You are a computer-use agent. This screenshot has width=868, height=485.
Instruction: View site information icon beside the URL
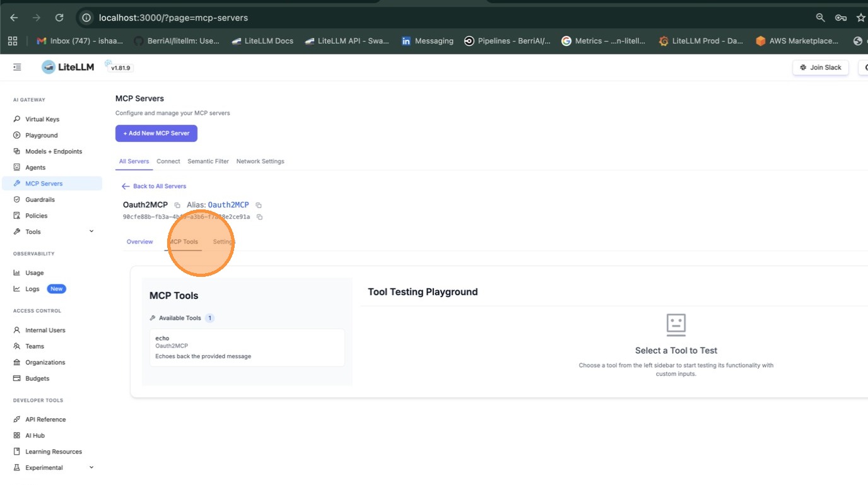87,18
